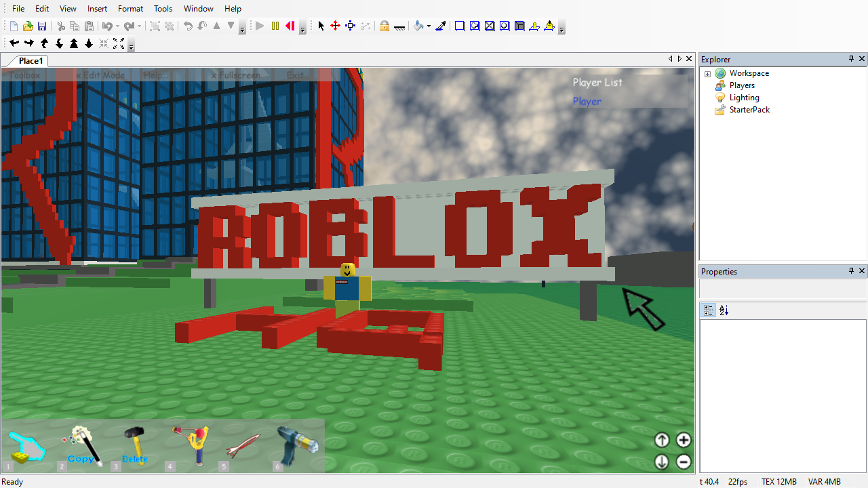Viewport: 868px width, 488px height.
Task: Open the surface toolbar overflow options
Action: 561,28
